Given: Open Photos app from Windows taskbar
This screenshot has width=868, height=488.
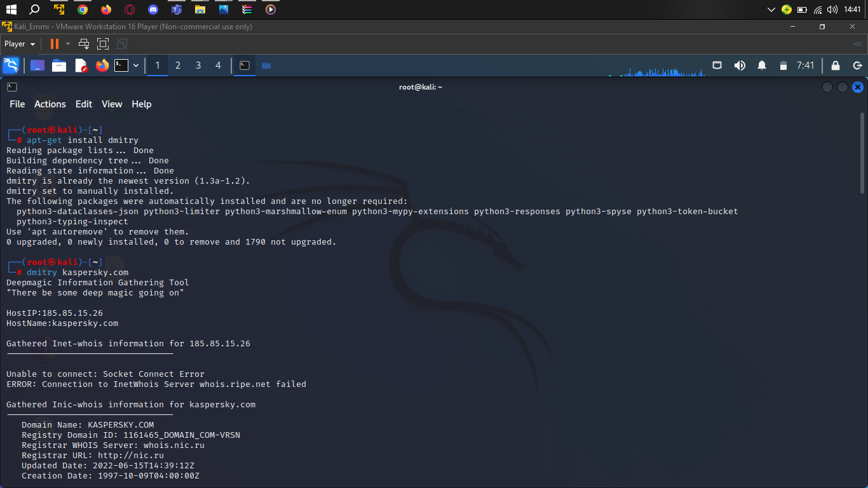Looking at the screenshot, I should coord(224,10).
